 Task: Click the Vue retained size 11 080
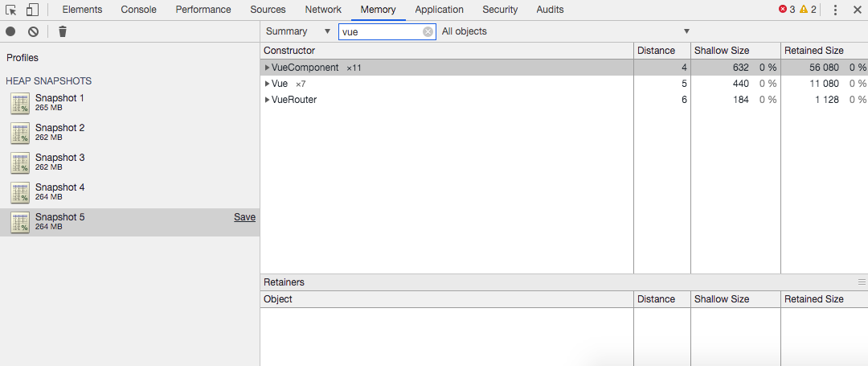(823, 84)
